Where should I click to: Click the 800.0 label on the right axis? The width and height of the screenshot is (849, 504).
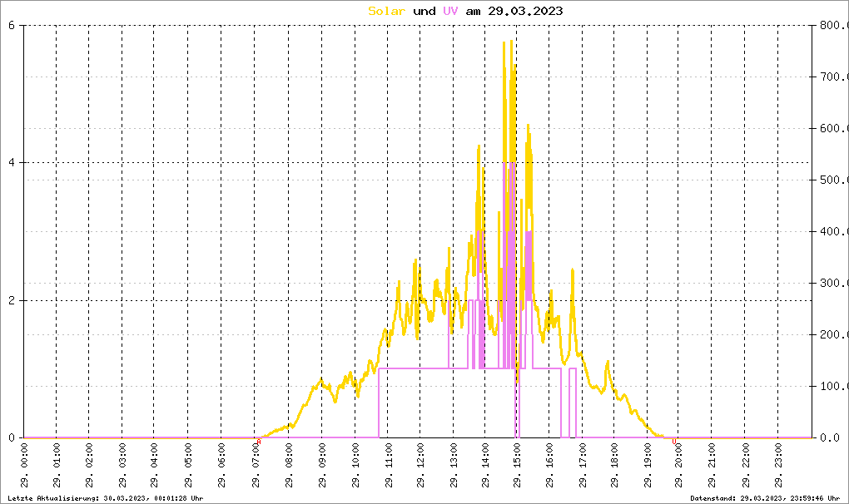(x=831, y=25)
